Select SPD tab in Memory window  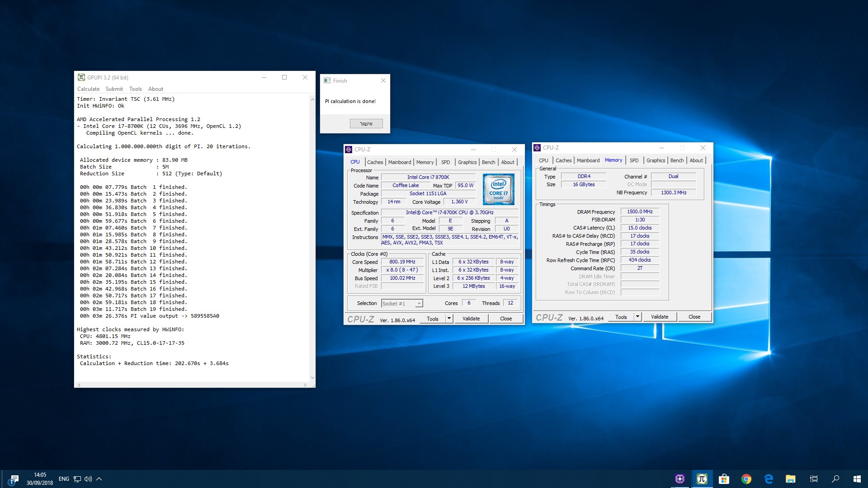point(634,160)
